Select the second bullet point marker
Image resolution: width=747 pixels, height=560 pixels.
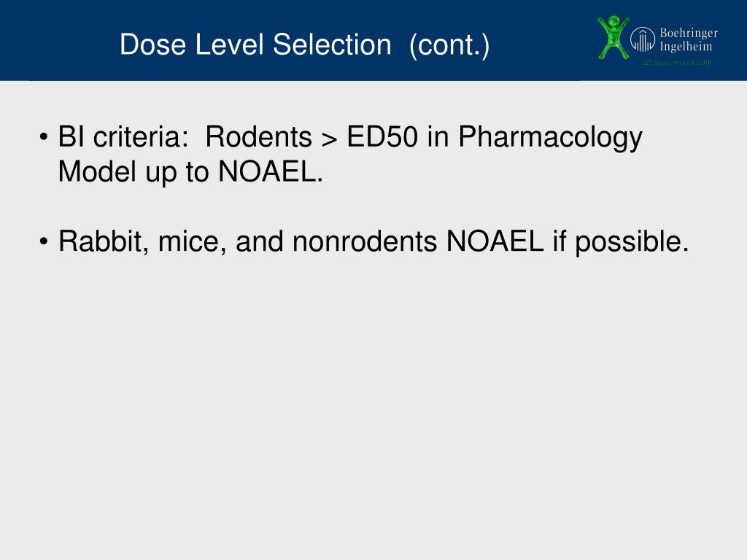pyautogui.click(x=44, y=241)
